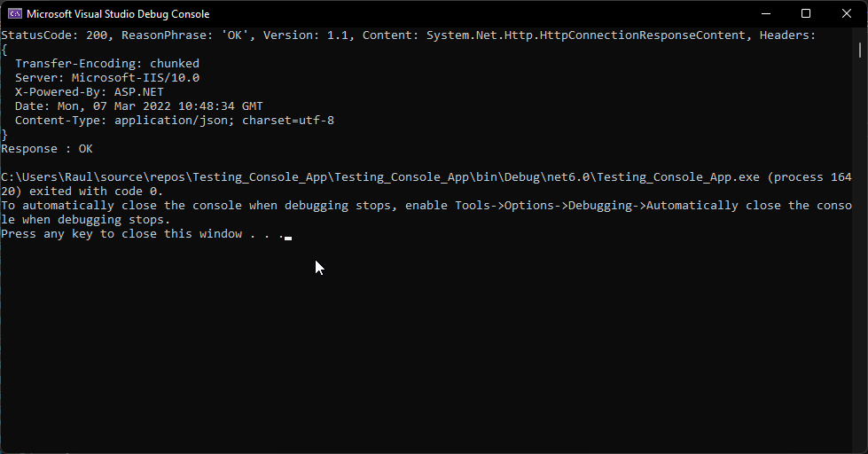868x454 pixels.
Task: Click the vertical scrollbar thumb
Action: 860,51
